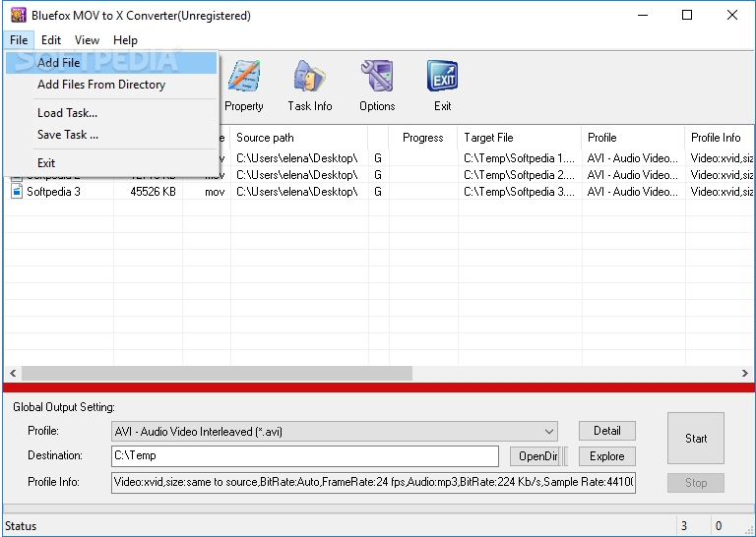Image resolution: width=756 pixels, height=537 pixels.
Task: Click the scroll right arrow
Action: point(745,374)
